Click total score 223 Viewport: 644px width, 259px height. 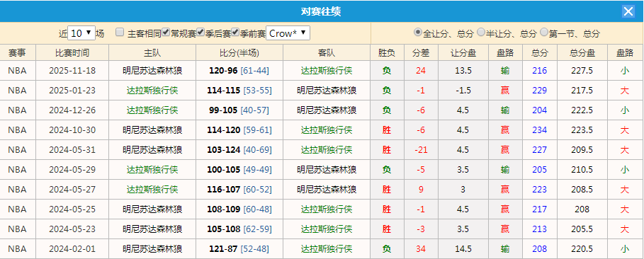pos(540,189)
